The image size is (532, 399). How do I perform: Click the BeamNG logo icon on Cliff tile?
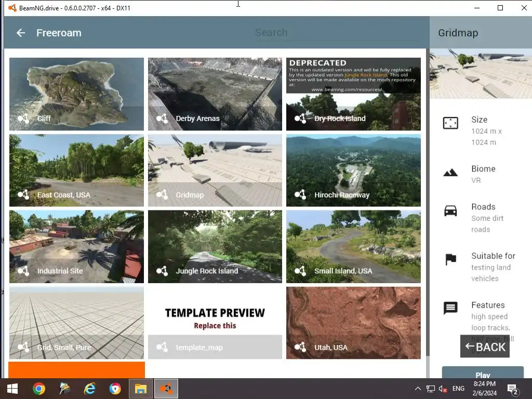point(23,118)
